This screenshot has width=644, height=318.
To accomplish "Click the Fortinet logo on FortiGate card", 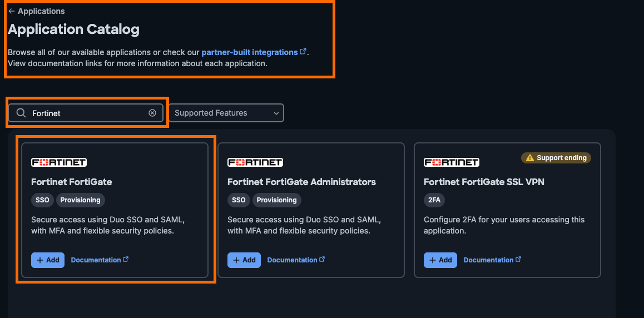I will [x=59, y=162].
